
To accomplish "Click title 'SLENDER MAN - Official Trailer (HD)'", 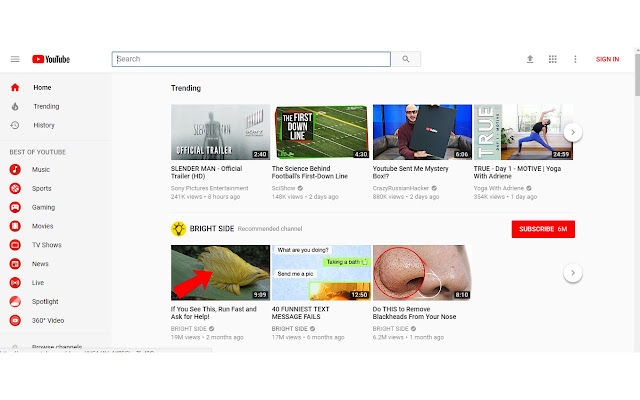I will tap(207, 172).
